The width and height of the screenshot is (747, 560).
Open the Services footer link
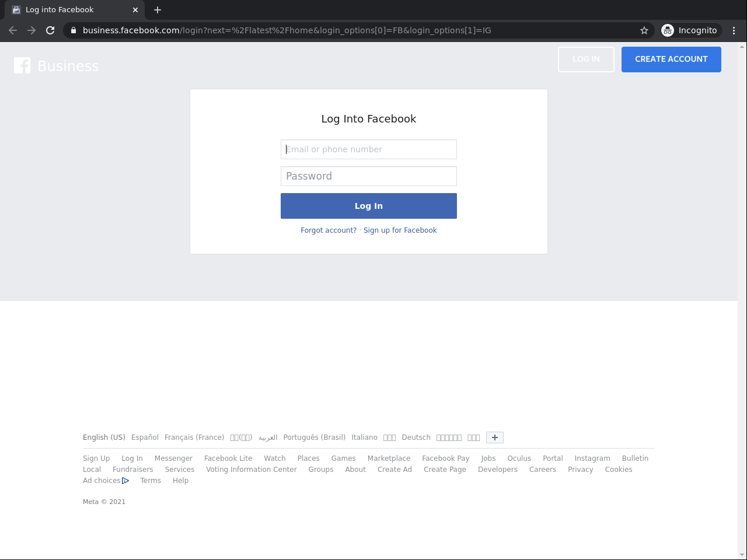click(x=180, y=470)
